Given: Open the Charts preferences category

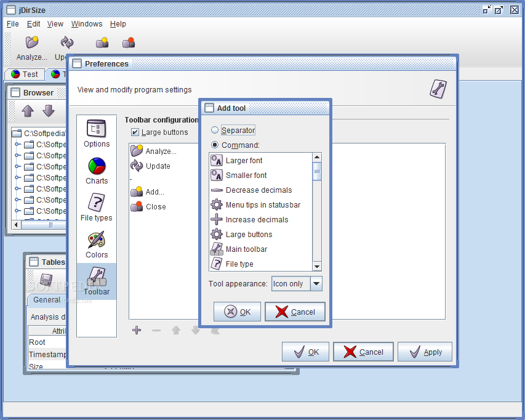Looking at the screenshot, I should point(97,171).
